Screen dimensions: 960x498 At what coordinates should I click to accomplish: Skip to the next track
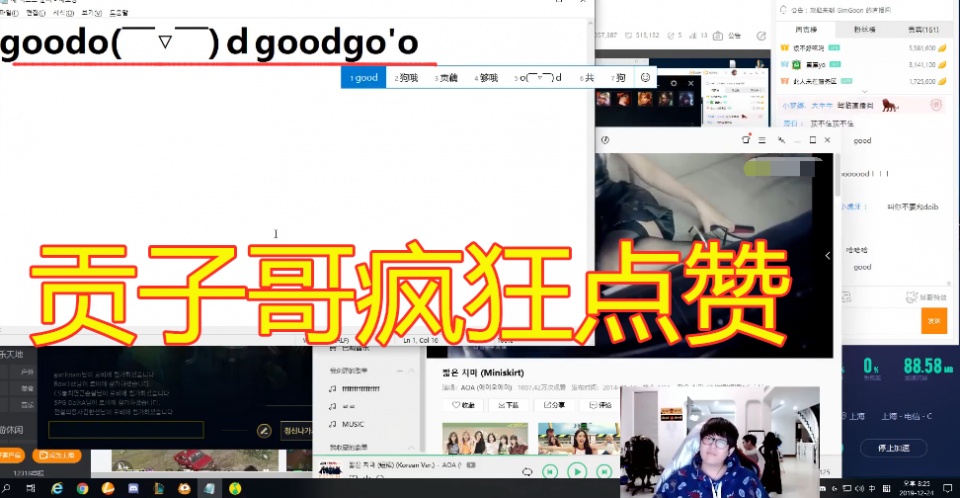pyautogui.click(x=604, y=471)
